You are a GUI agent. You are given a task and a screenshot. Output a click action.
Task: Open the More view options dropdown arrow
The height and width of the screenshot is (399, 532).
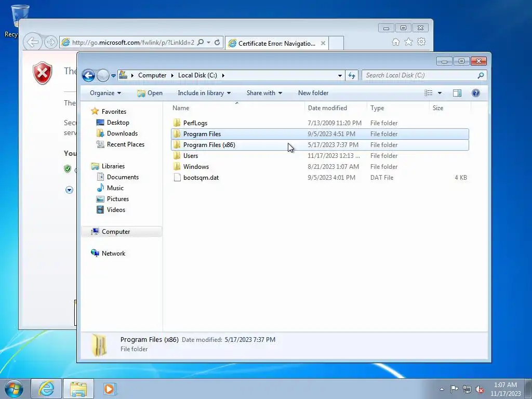440,93
